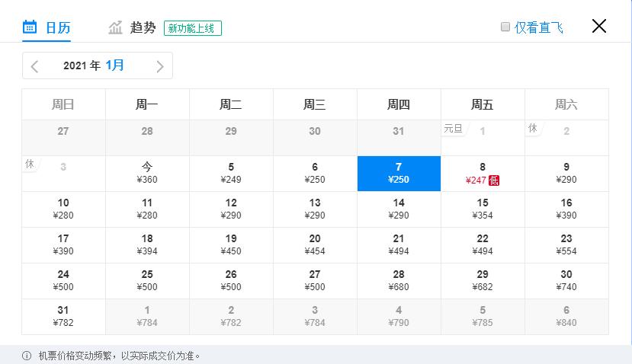Switch to the 趋势 tab
The image size is (632, 364).
click(x=132, y=27)
